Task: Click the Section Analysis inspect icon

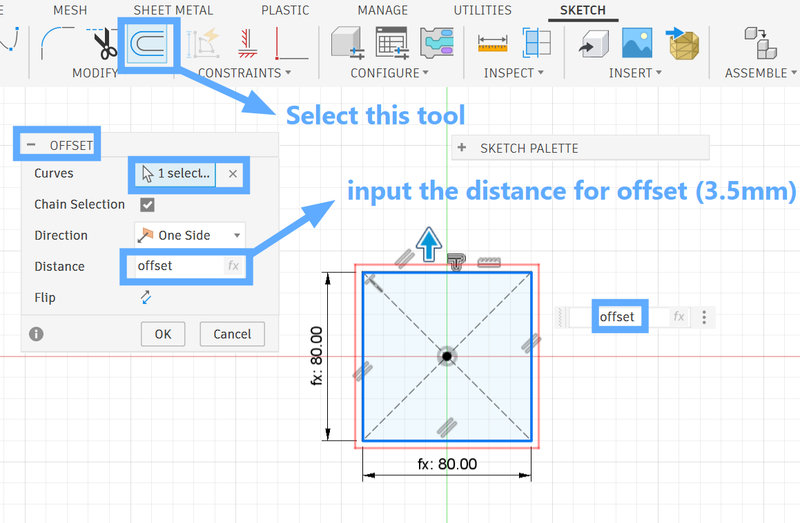Action: point(537,43)
